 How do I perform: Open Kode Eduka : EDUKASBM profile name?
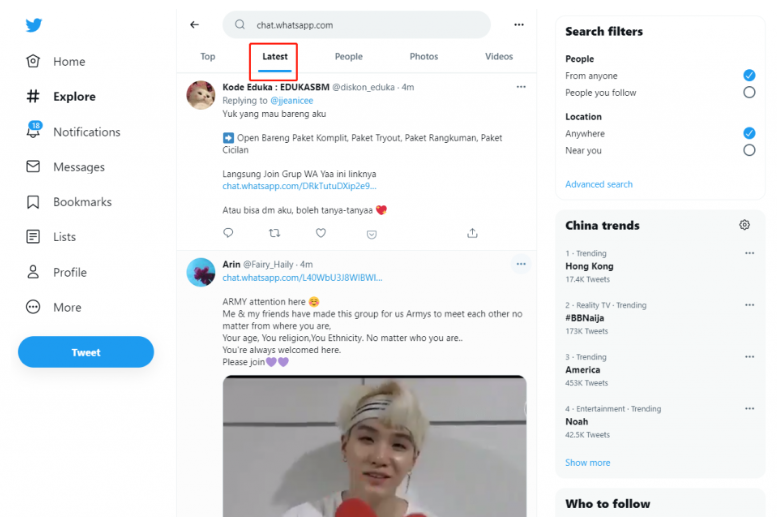click(276, 87)
